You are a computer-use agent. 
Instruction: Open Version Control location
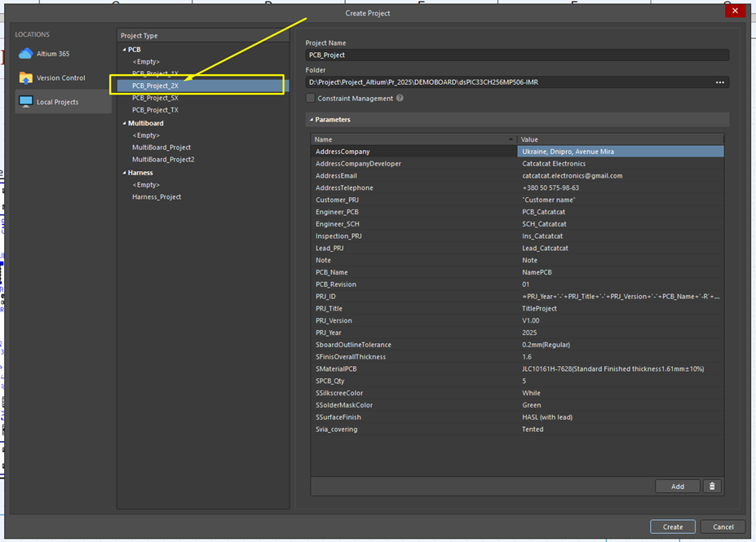point(60,78)
